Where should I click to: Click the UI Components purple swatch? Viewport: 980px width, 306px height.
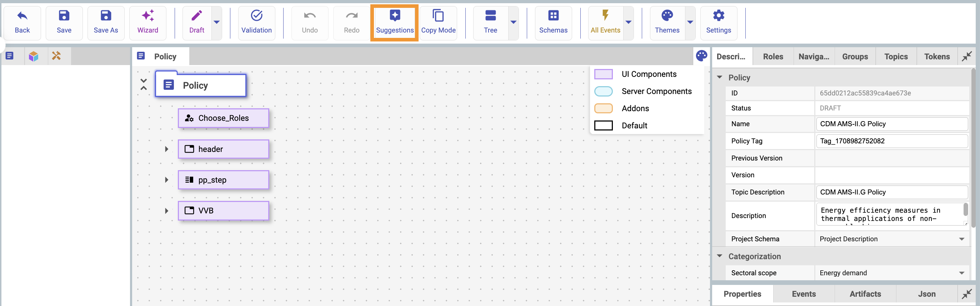(x=603, y=74)
